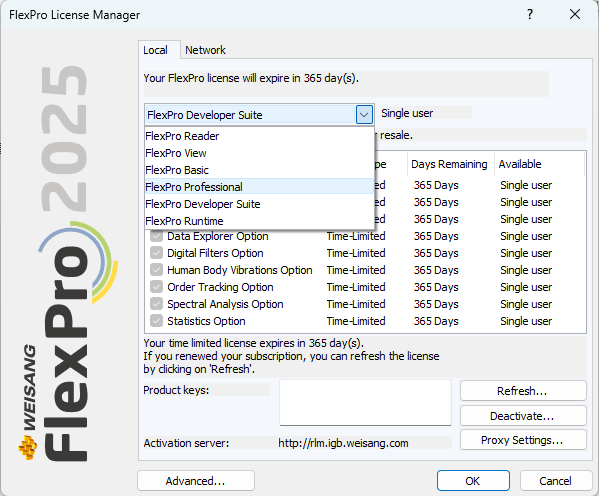The image size is (599, 496).
Task: Click the Deactivate... button
Action: [523, 416]
